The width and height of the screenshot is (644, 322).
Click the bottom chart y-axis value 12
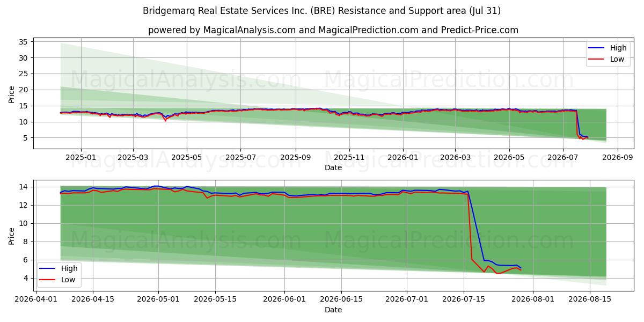point(24,205)
